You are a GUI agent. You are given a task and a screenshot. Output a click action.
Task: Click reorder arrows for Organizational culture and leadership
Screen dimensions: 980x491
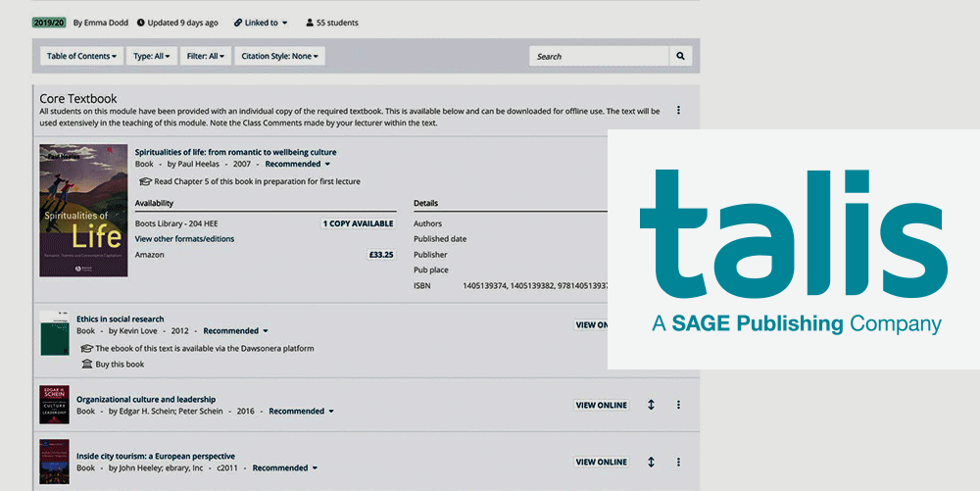click(x=651, y=406)
